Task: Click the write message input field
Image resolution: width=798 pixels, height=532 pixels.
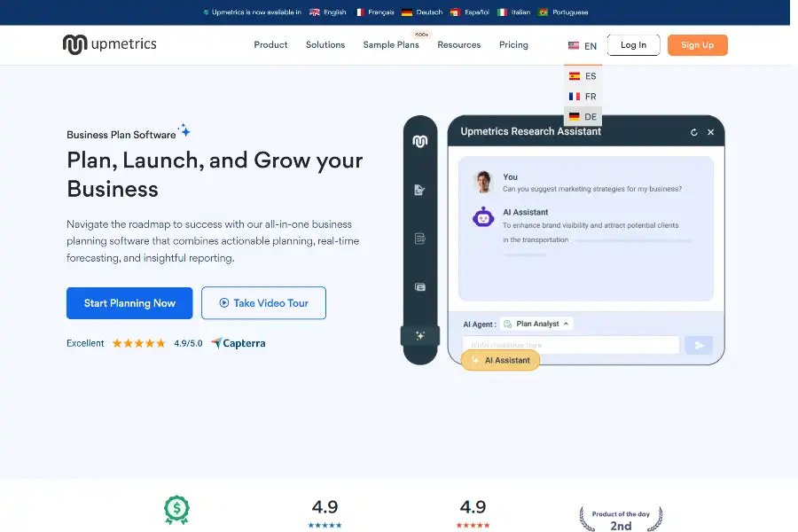Action: click(x=570, y=345)
